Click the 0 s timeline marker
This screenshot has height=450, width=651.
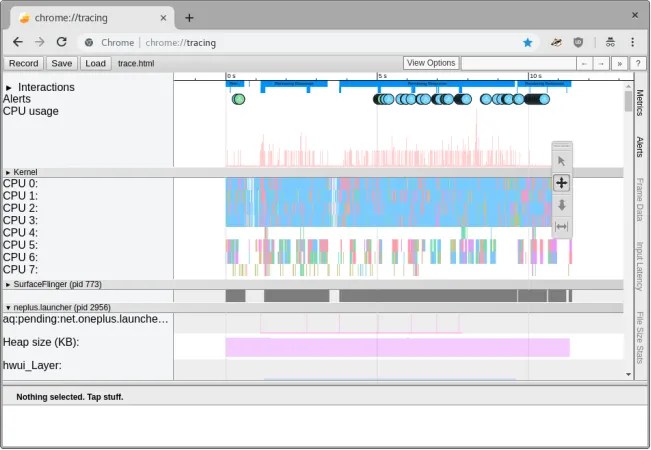[x=231, y=76]
